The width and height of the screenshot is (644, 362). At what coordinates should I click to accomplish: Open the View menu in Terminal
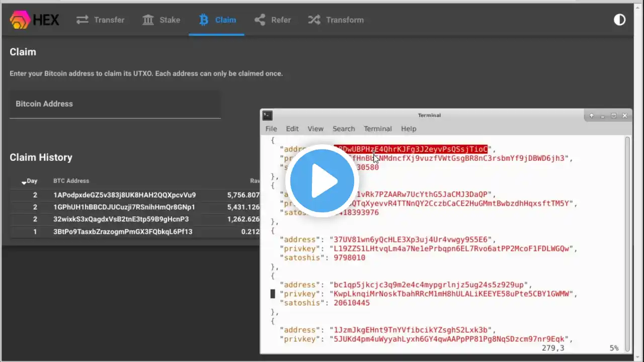(315, 129)
